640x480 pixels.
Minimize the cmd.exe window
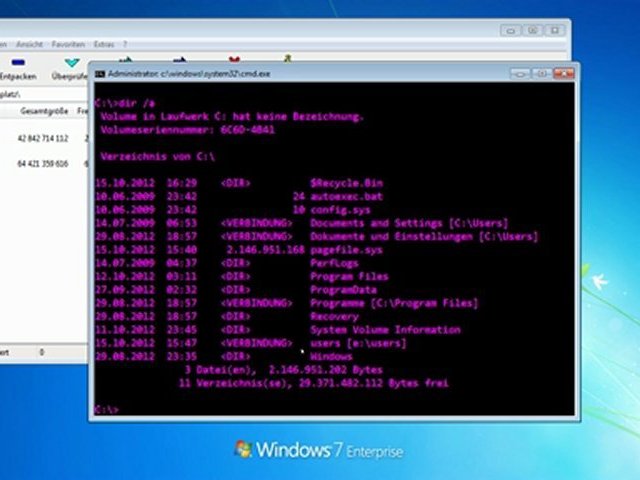[520, 73]
